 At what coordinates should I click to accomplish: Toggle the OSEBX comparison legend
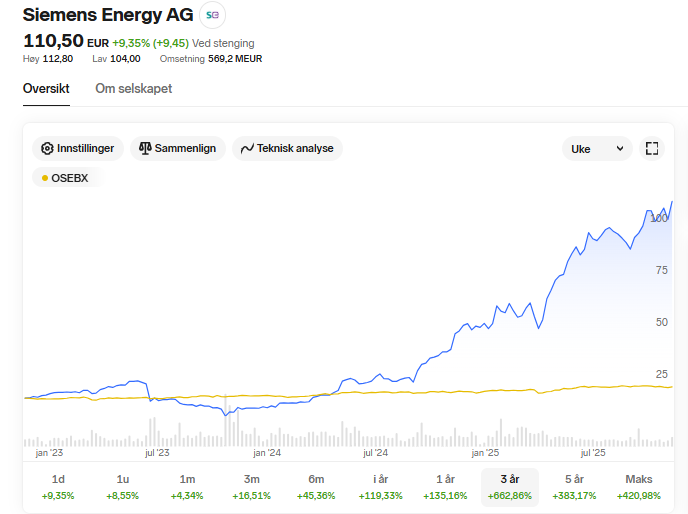click(67, 178)
